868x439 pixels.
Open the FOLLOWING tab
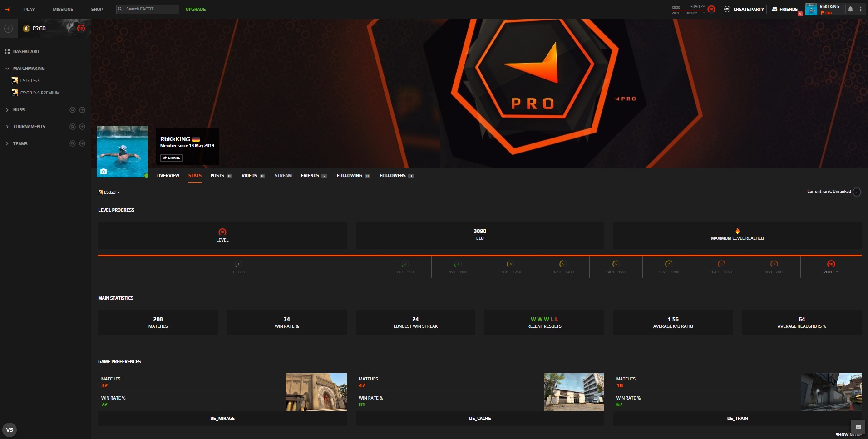point(353,175)
